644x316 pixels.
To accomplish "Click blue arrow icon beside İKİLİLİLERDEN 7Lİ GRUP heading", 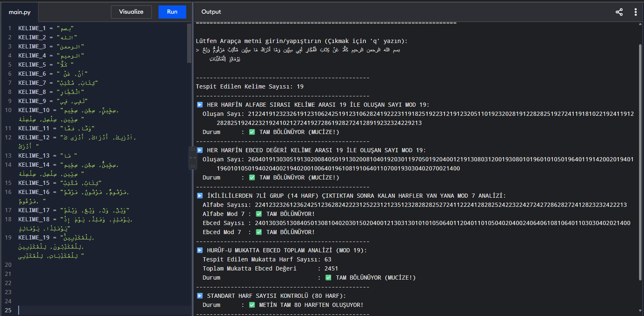I will click(x=199, y=196).
